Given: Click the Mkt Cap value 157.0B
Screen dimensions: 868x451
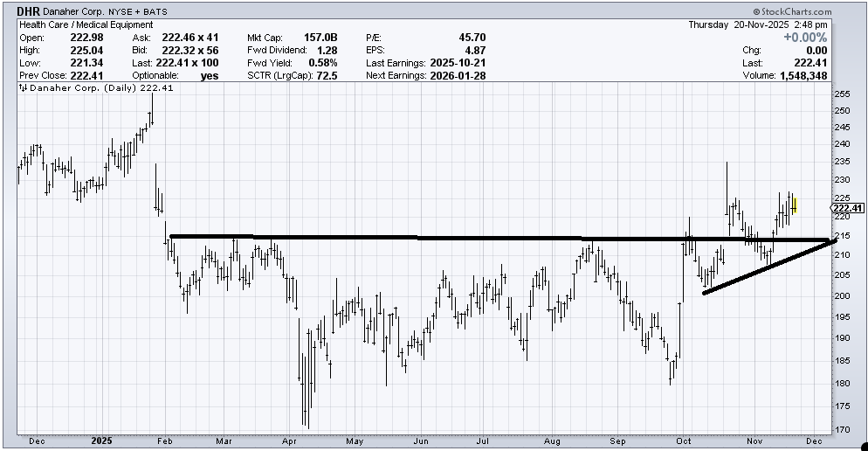Looking at the screenshot, I should (x=320, y=38).
